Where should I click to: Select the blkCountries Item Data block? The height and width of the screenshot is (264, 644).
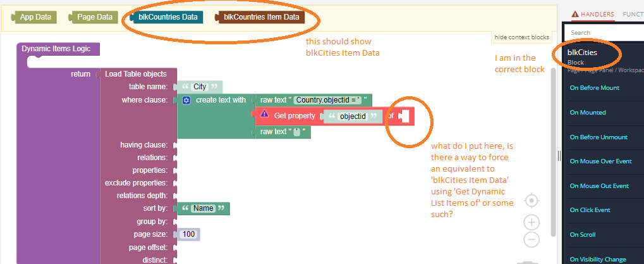click(260, 17)
